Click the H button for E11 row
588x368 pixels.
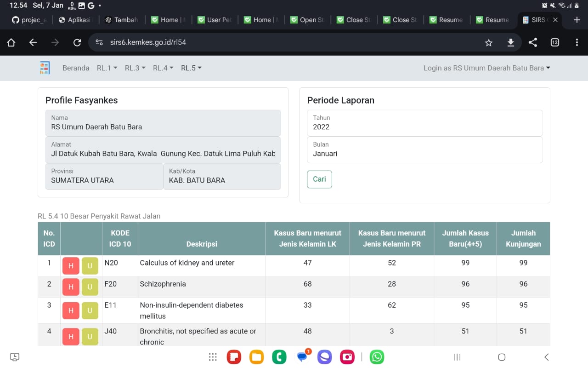click(x=71, y=310)
